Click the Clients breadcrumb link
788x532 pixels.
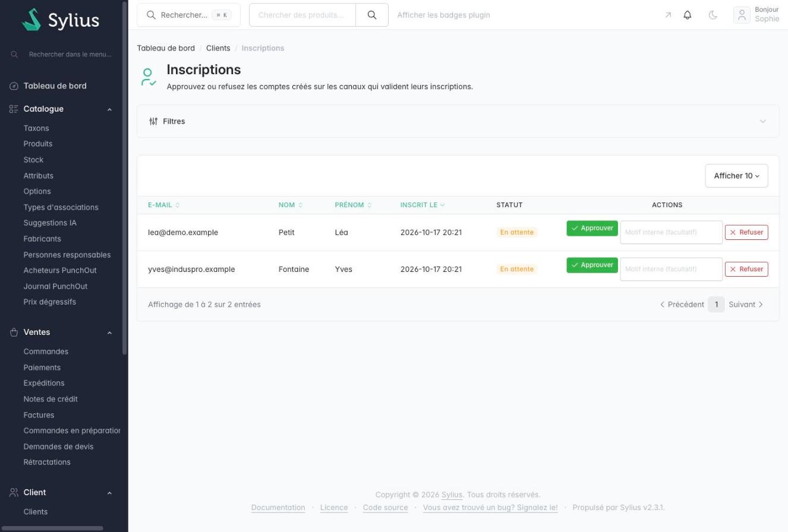point(218,48)
